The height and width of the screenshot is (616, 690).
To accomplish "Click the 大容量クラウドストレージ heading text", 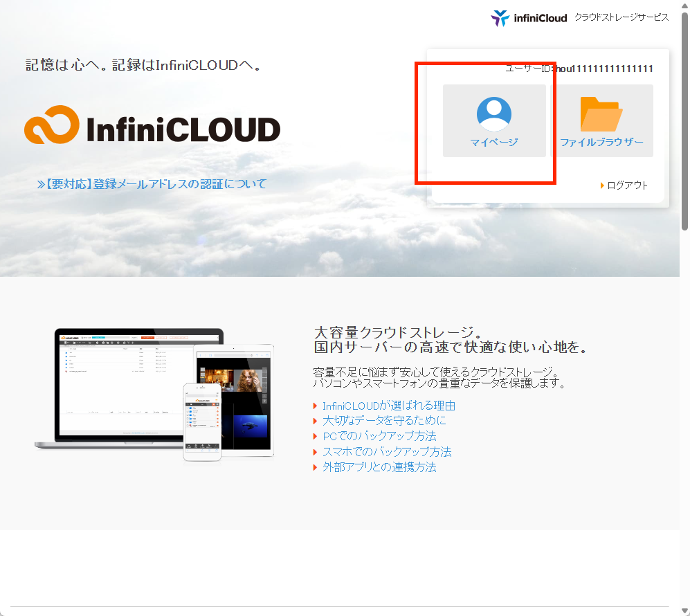I will pyautogui.click(x=399, y=332).
